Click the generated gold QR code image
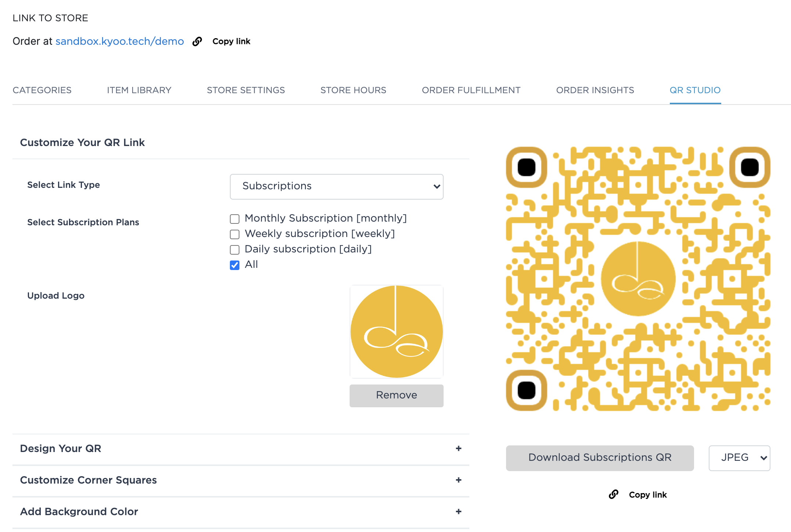Viewport: 791px width, 532px height. pos(638,279)
